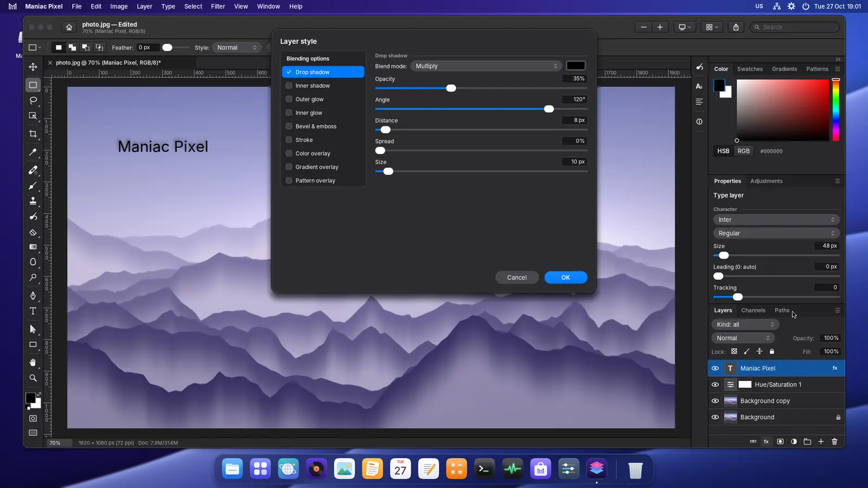
Task: Click the home icon in title bar
Action: pos(69,27)
